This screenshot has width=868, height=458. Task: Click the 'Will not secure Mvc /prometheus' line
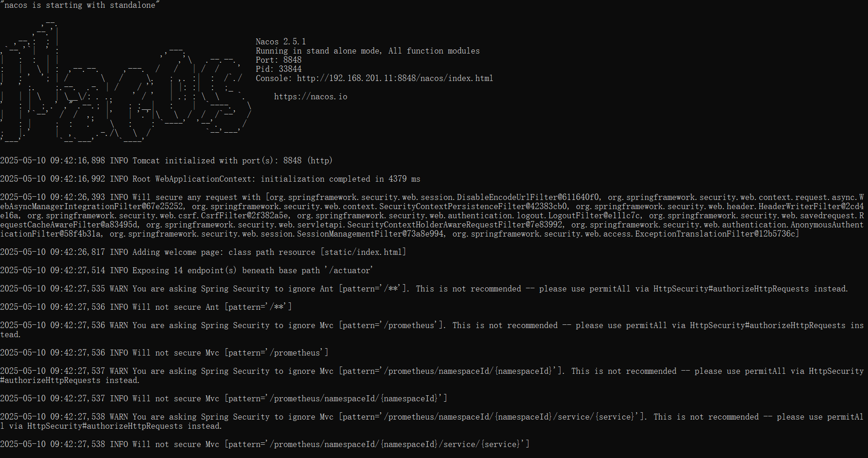164,353
